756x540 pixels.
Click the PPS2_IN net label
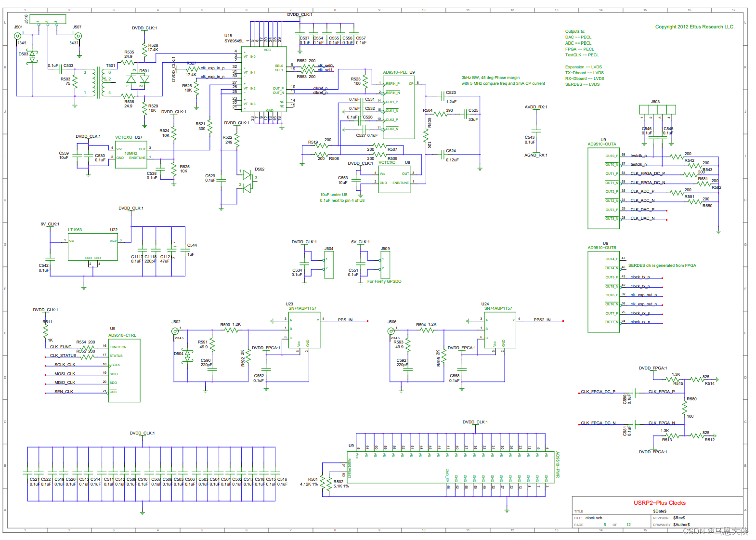[542, 319]
